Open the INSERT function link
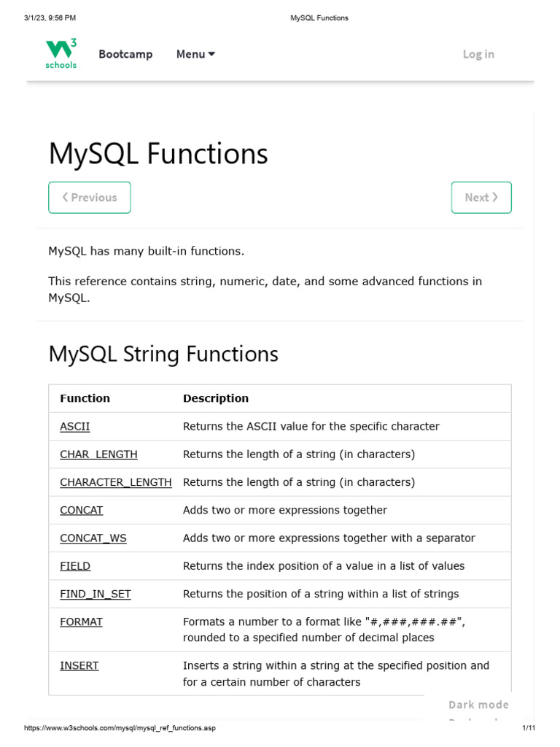 tap(79, 665)
